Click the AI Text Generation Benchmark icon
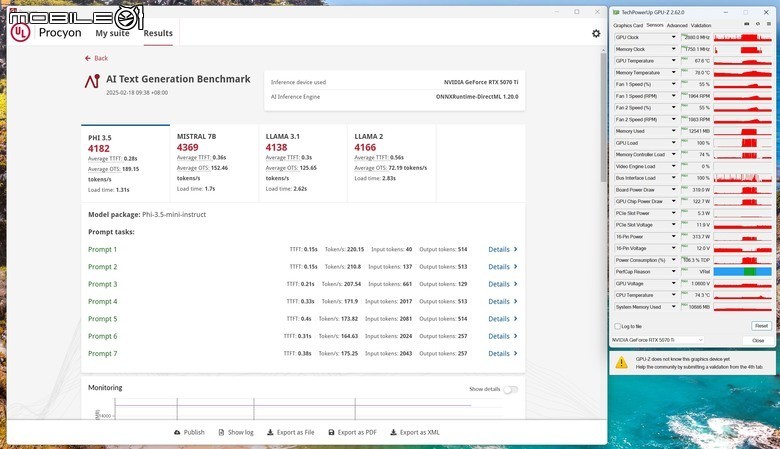780x449 pixels. click(93, 81)
